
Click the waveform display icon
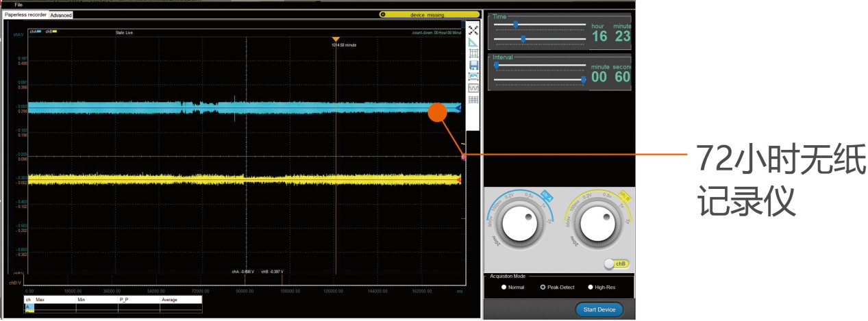click(473, 88)
